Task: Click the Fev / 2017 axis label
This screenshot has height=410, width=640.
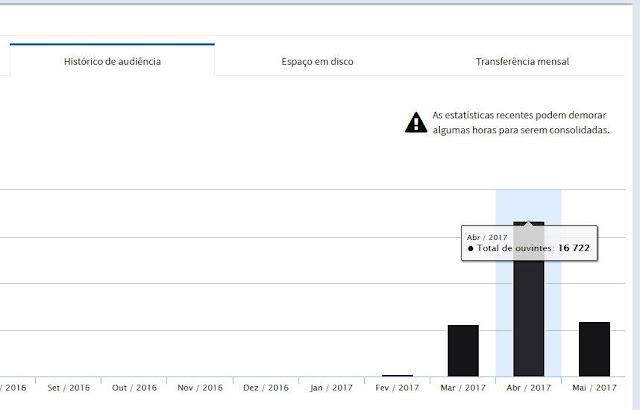Action: tap(397, 388)
